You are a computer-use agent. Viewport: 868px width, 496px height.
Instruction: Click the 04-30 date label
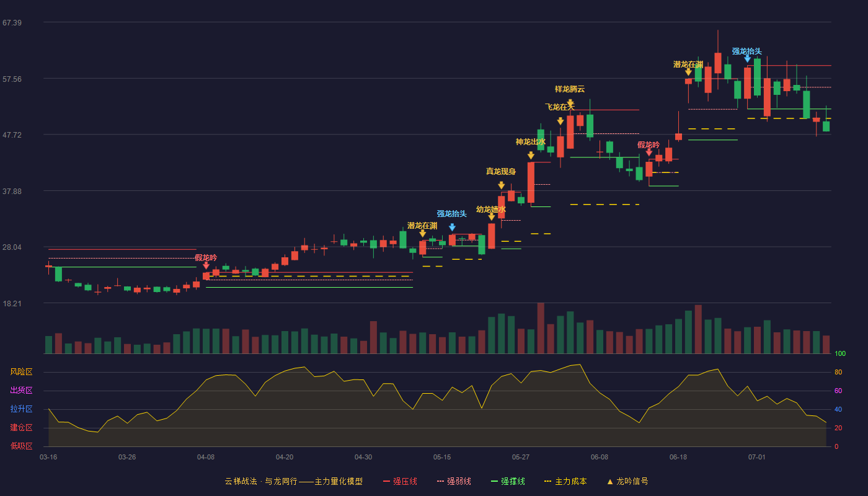pos(363,457)
